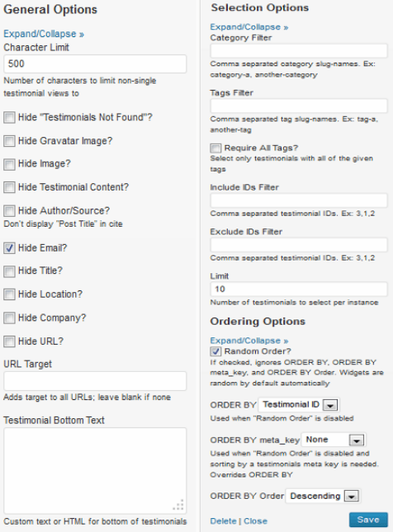Viewport: 393px width, 532px height.
Task: Click the Close link
Action: click(255, 521)
